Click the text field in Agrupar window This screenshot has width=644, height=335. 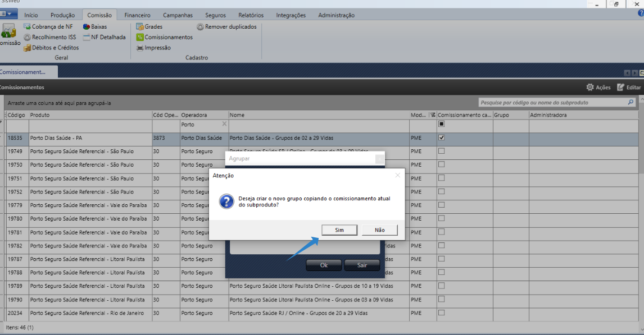click(305, 247)
